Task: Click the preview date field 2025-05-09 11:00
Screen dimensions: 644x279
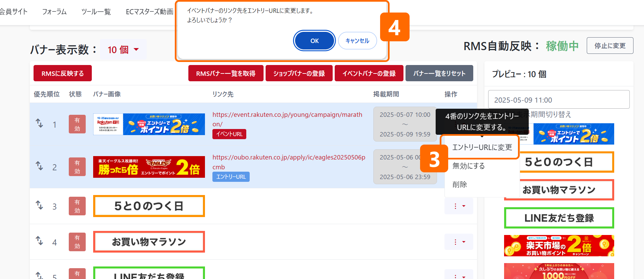Action: point(559,100)
